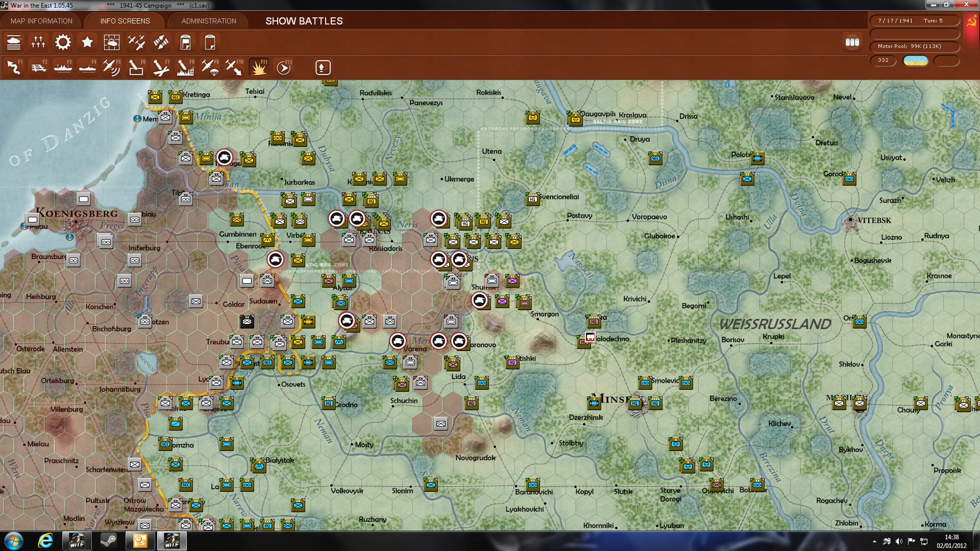Toggle F11 show battles explosion icon
This screenshot has width=980, height=551.
[x=259, y=67]
